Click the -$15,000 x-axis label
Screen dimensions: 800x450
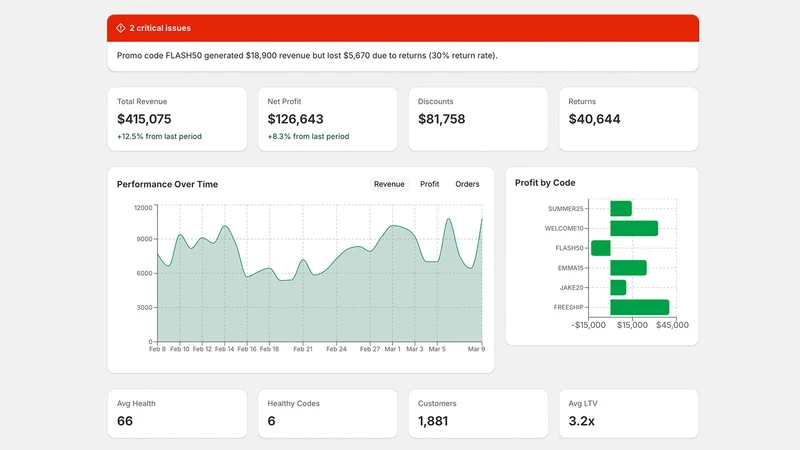pos(588,325)
